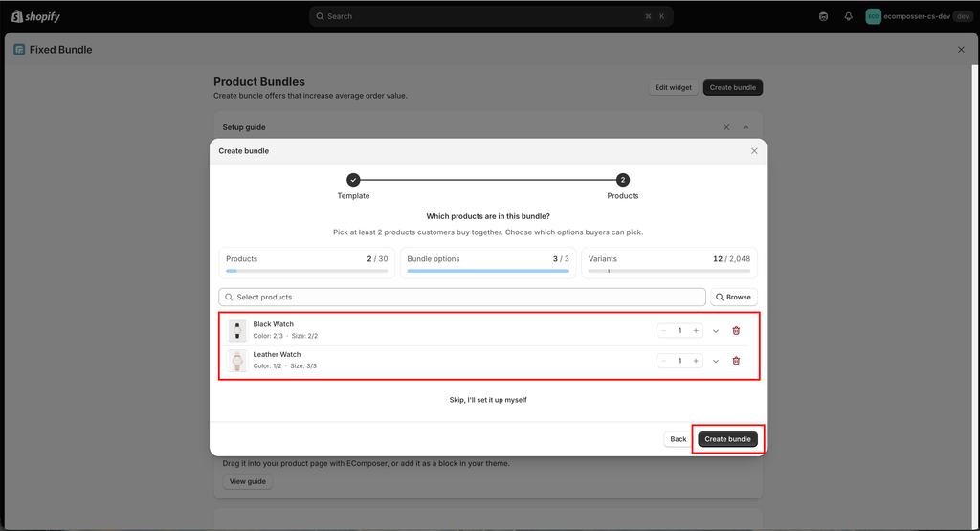Delete Black Watch from bundle
This screenshot has height=531, width=980.
point(736,330)
